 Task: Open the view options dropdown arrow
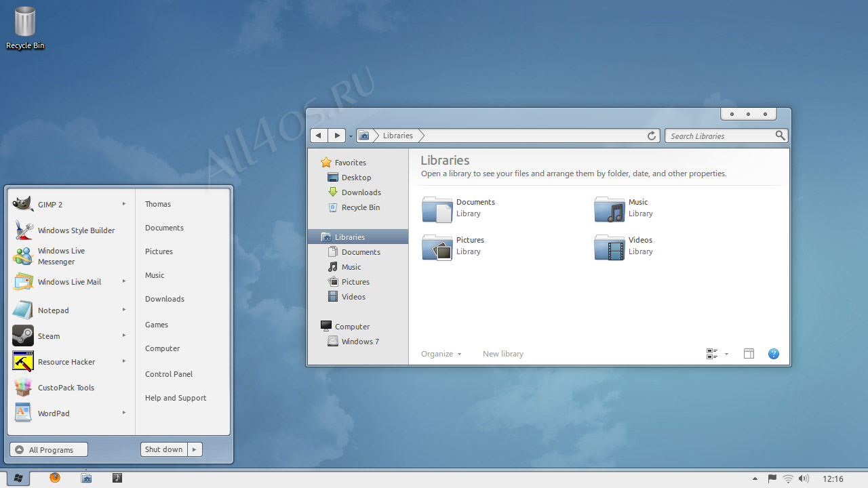click(x=726, y=354)
